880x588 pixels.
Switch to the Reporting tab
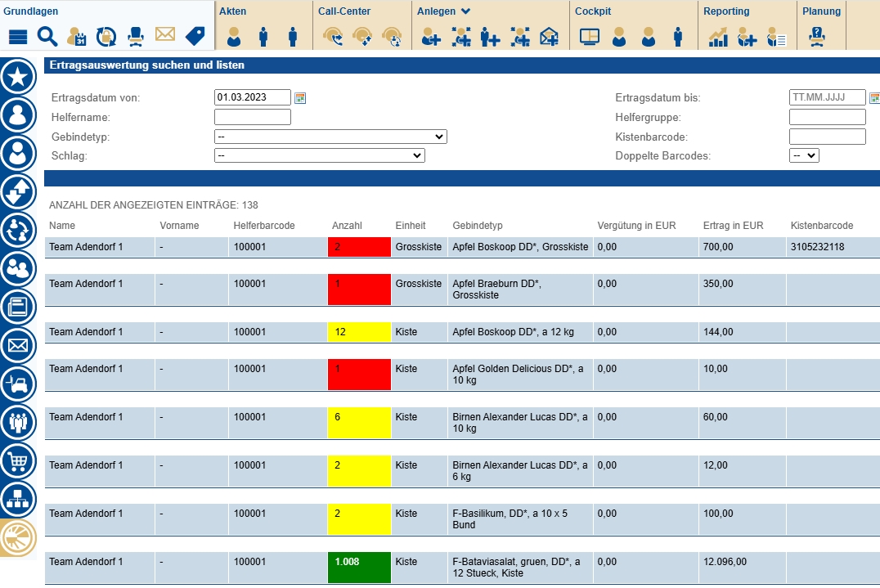click(x=726, y=11)
